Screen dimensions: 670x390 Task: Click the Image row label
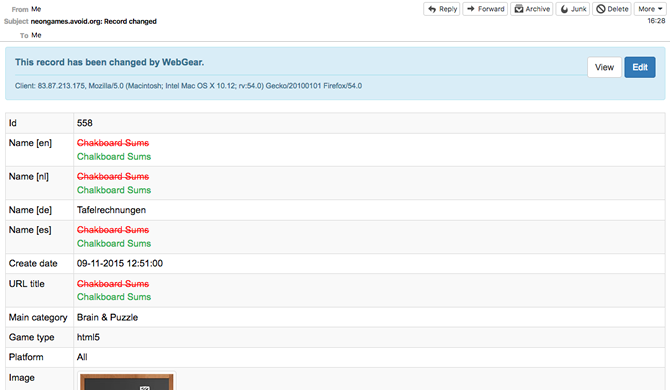click(21, 378)
